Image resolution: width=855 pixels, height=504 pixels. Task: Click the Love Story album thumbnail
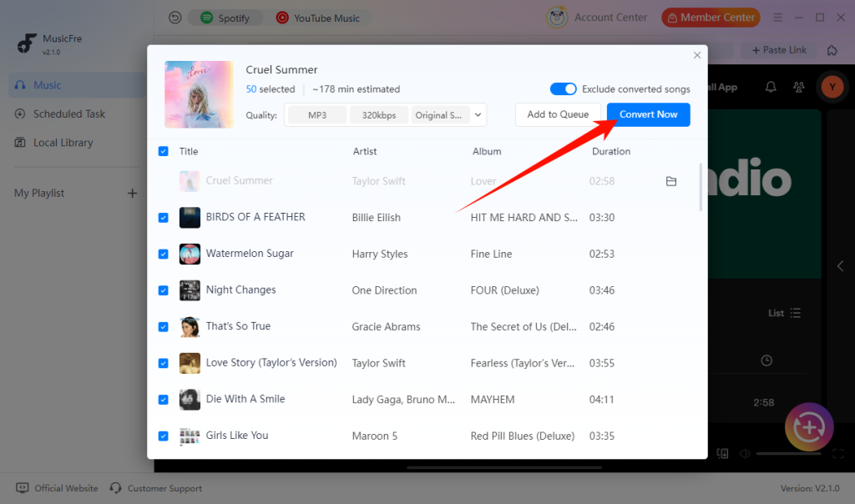(x=190, y=363)
